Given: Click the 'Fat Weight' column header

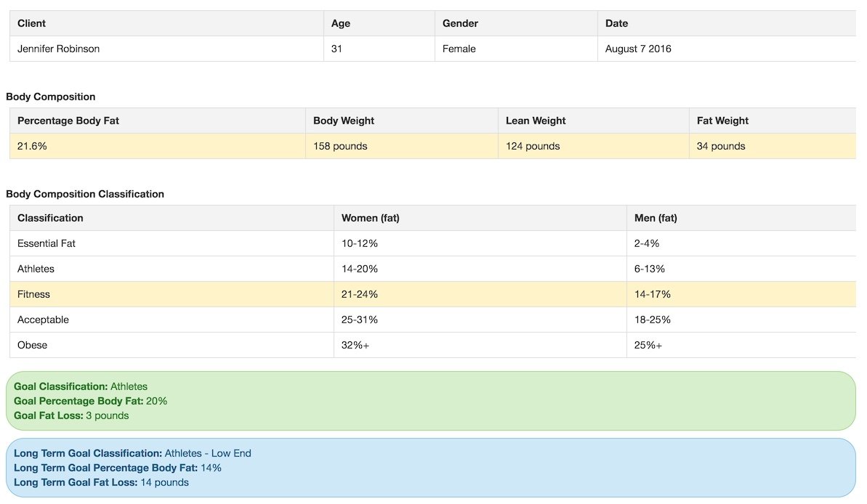Looking at the screenshot, I should [x=773, y=121].
